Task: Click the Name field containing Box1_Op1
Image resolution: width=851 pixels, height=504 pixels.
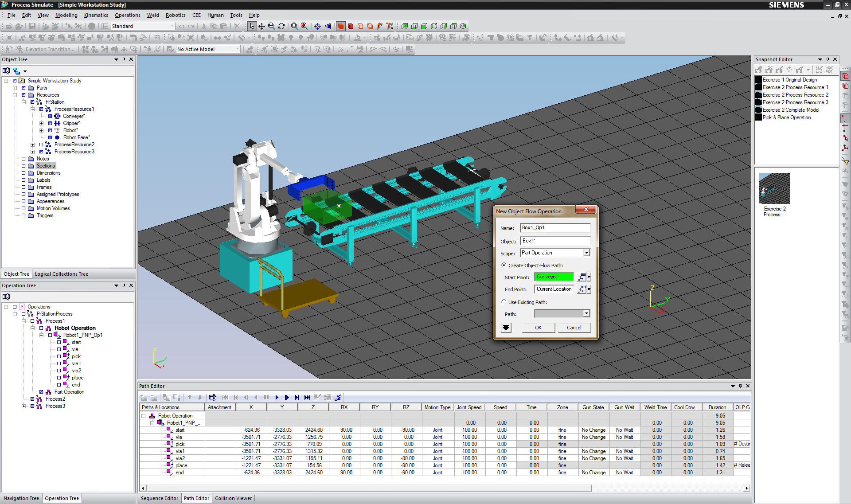Action: point(555,228)
